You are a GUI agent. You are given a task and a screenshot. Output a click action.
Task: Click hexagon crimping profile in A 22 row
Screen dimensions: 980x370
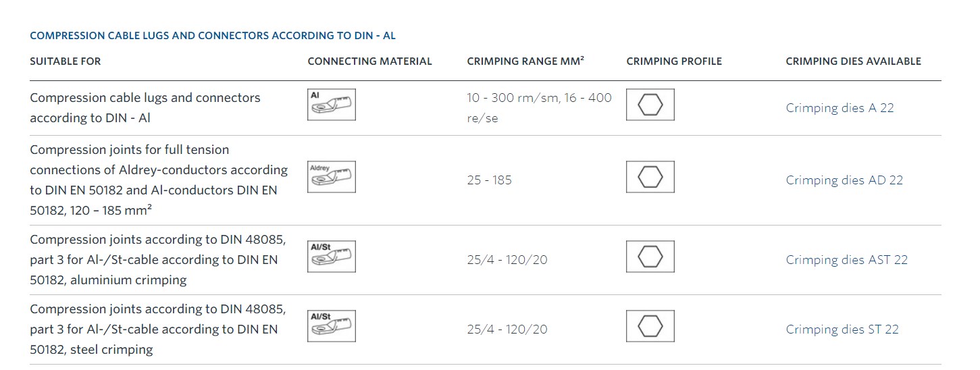pos(650,105)
